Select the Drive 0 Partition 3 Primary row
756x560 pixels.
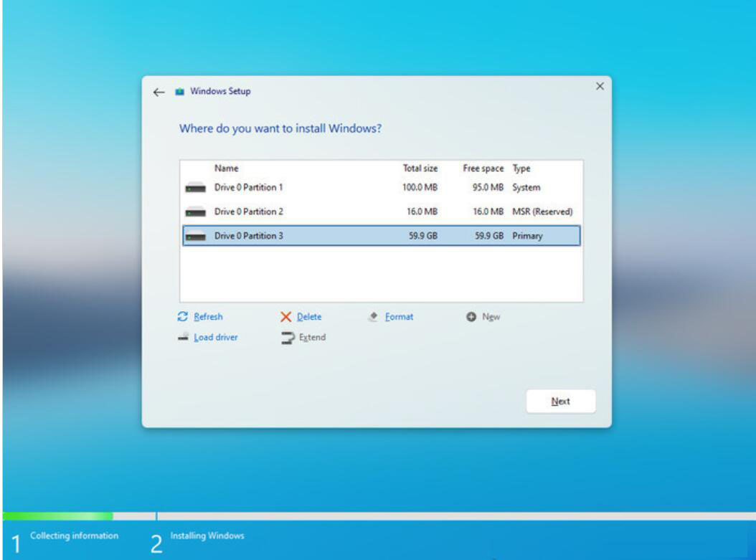pos(380,236)
